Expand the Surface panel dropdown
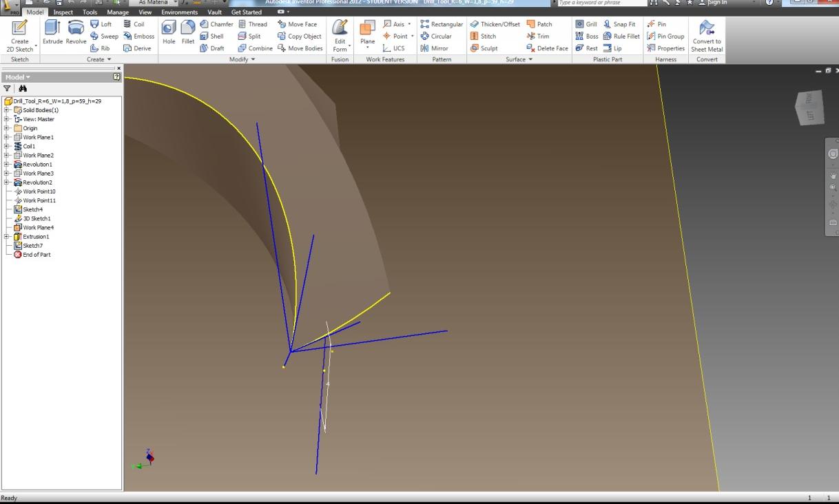The height and width of the screenshot is (504, 839). coord(519,59)
